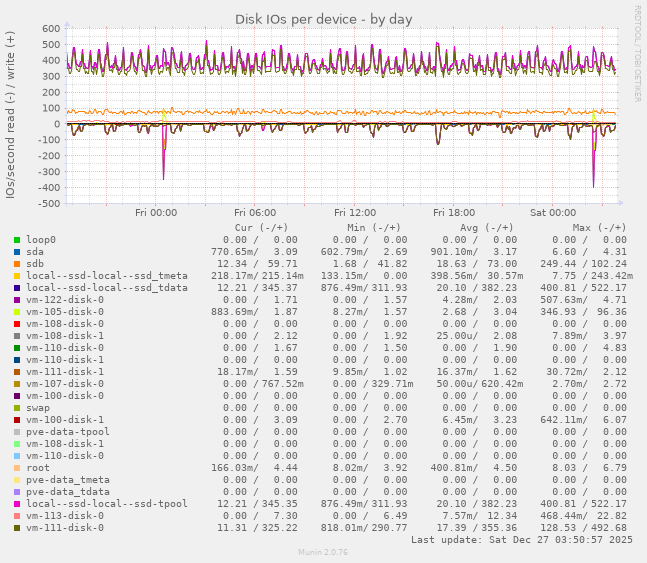The height and width of the screenshot is (563, 647).
Task: Click the 'loop0' legend label
Action: click(x=41, y=240)
